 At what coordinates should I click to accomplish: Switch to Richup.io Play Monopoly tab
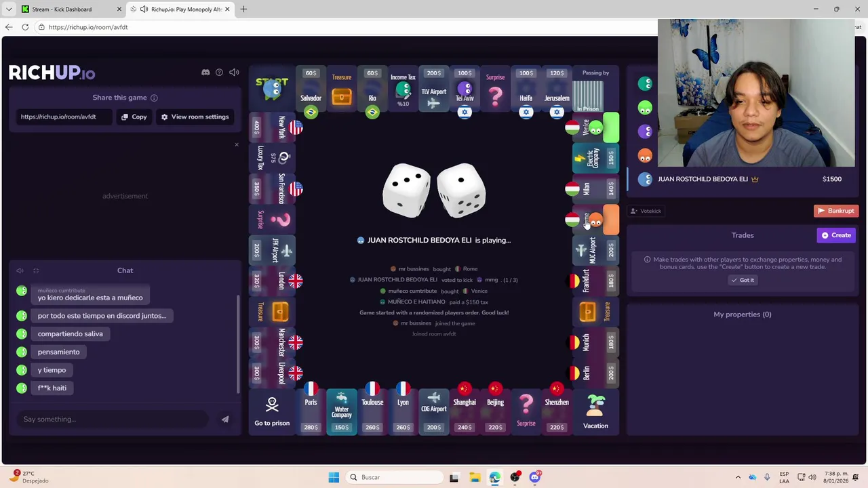pos(180,9)
